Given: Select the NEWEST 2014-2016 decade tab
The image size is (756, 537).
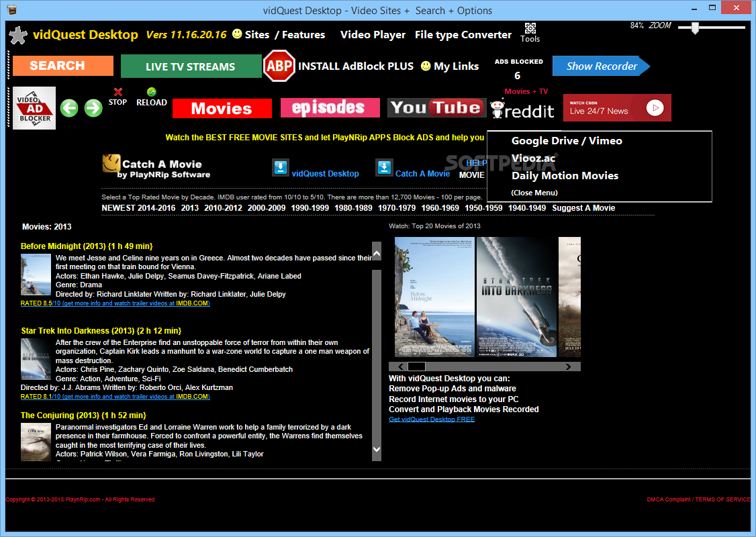Looking at the screenshot, I should point(138,208).
